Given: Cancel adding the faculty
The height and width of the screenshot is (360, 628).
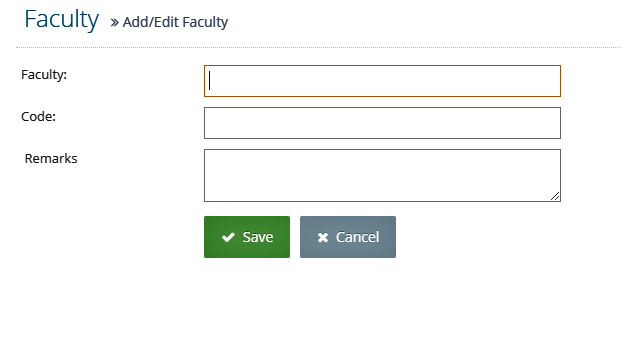Looking at the screenshot, I should coord(348,237).
